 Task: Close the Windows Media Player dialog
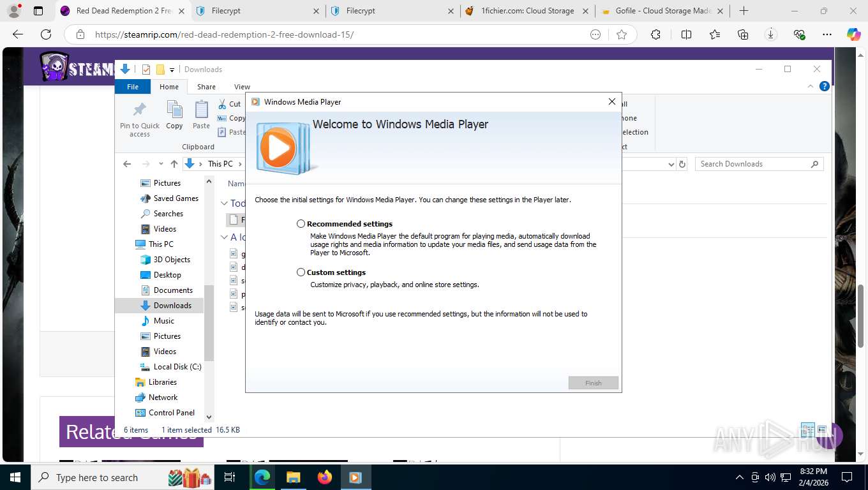(x=611, y=101)
